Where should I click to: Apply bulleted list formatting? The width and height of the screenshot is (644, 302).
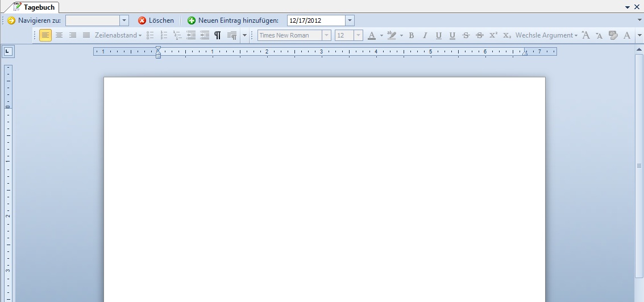tap(150, 35)
